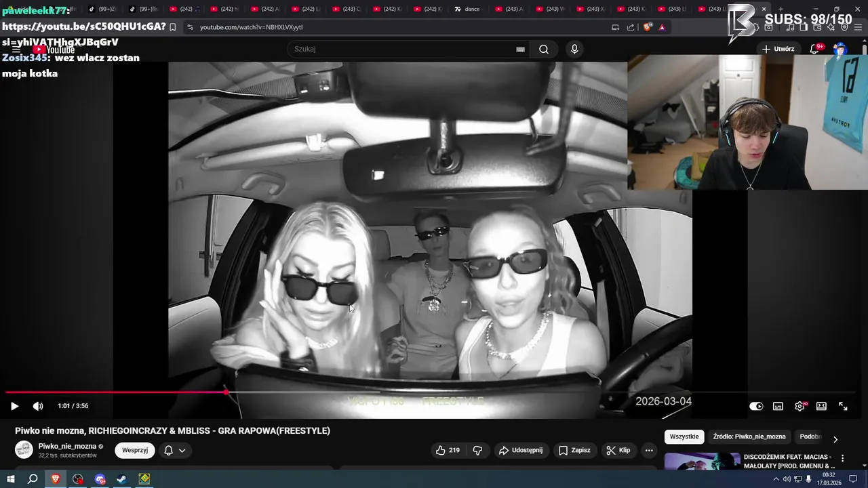Image resolution: width=868 pixels, height=488 pixels.
Task: Select the Źródło: Piwko_nie_mozna chip
Action: (749, 436)
